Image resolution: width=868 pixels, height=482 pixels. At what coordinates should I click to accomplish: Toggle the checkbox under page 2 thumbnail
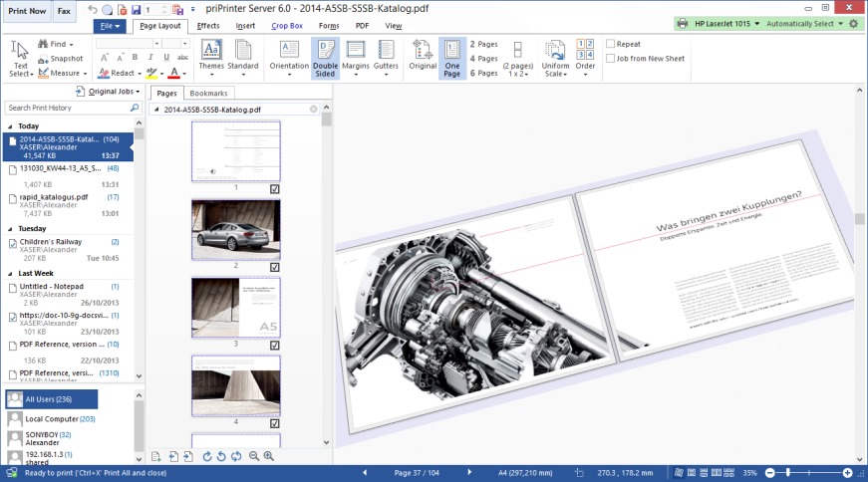[x=274, y=267]
